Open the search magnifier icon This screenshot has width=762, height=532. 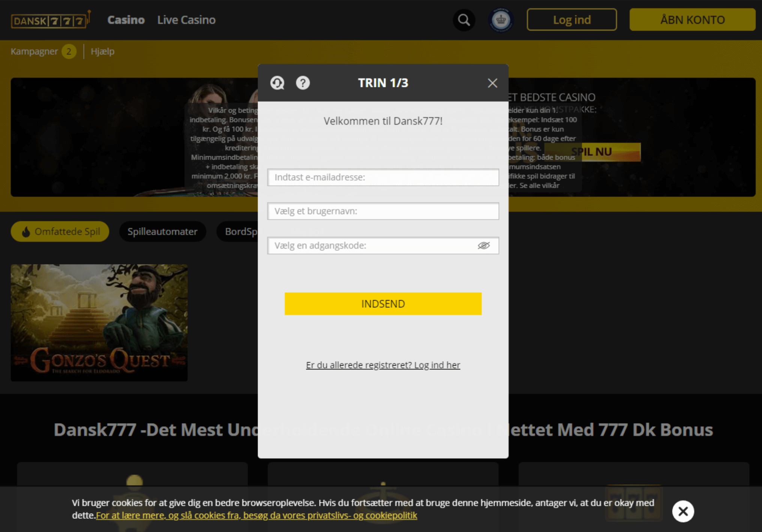(x=464, y=20)
